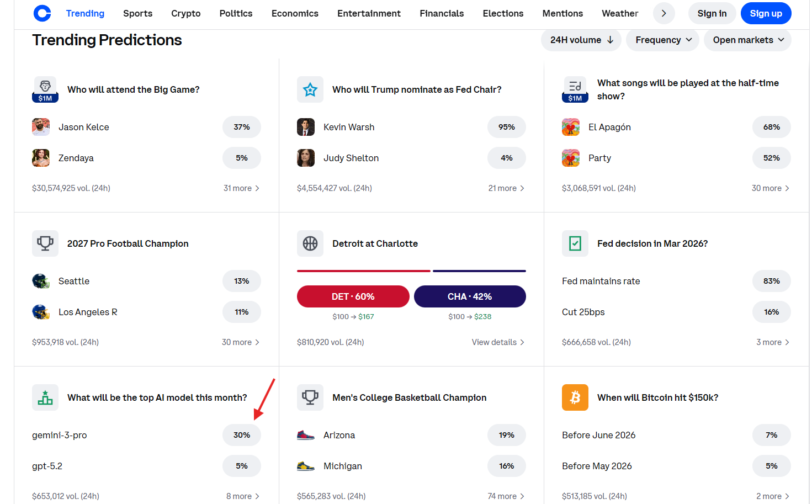Expand the Open markets dropdown

(747, 40)
